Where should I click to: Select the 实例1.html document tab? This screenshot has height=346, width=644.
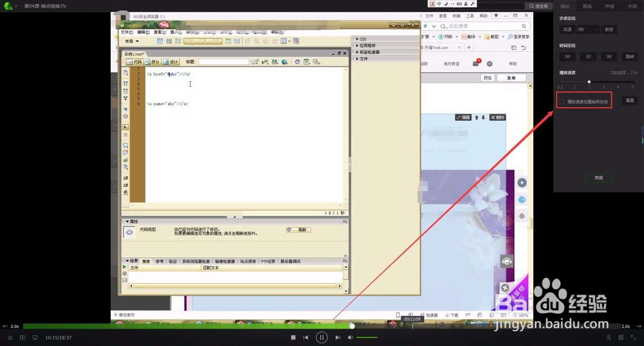point(135,54)
